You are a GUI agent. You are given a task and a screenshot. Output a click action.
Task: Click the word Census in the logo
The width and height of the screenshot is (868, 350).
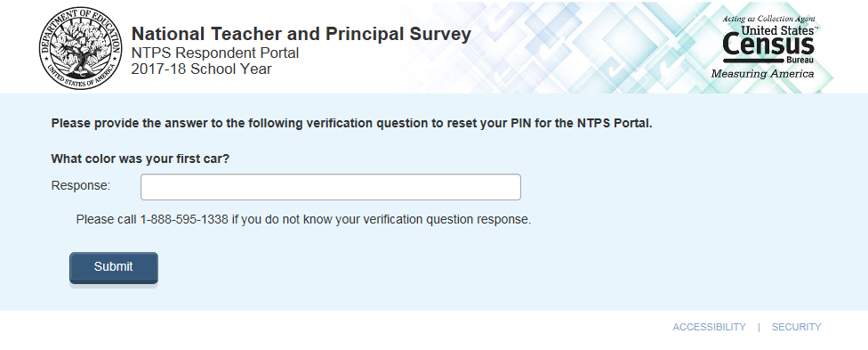point(768,45)
